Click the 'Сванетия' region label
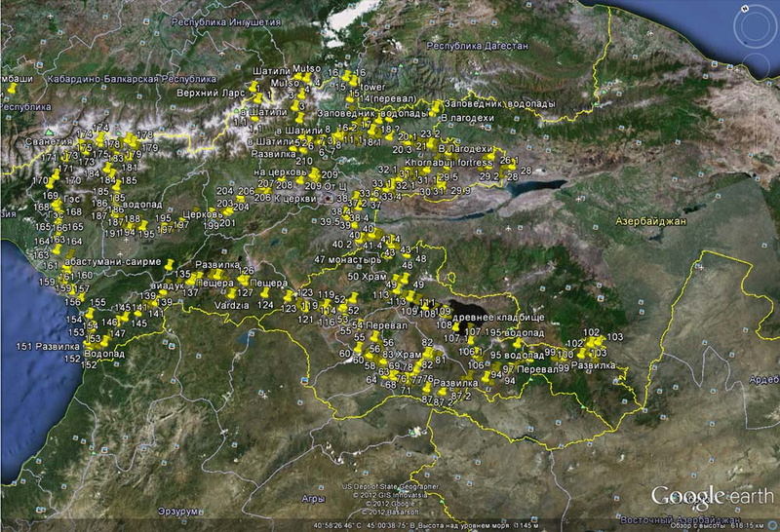The image size is (780, 532). 49,141
